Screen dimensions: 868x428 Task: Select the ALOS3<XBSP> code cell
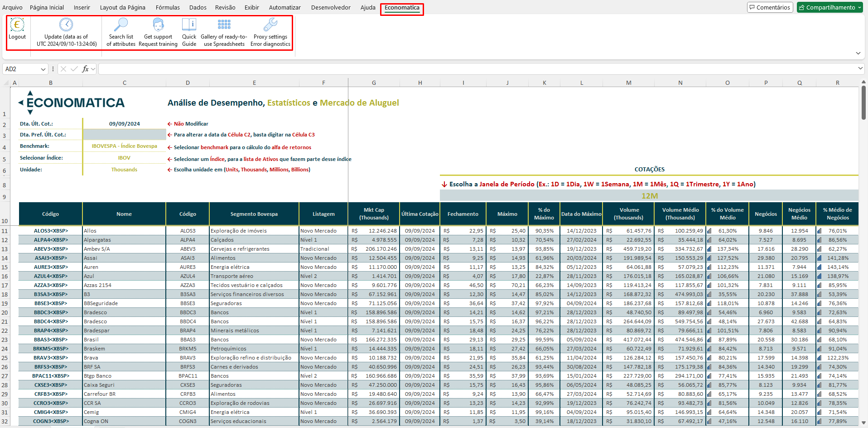(x=51, y=231)
